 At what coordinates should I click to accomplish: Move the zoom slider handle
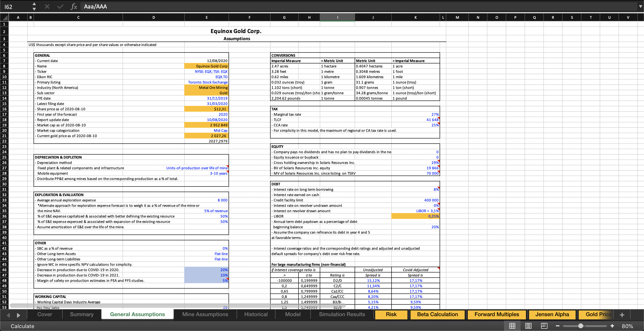coord(581,326)
